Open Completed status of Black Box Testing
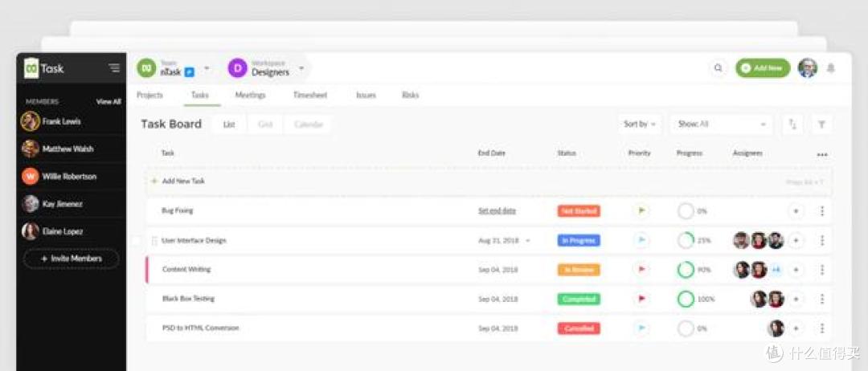Image resolution: width=868 pixels, height=371 pixels. click(579, 299)
